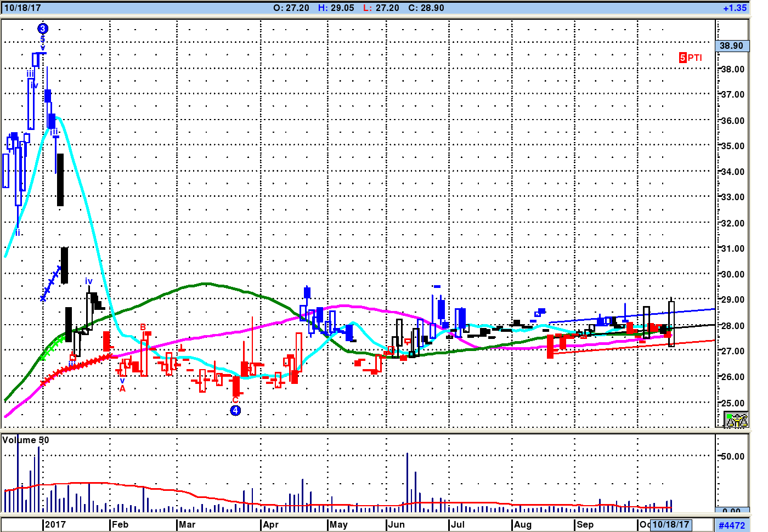This screenshot has width=768, height=532.
Task: Click the red wave A label
Action: click(122, 388)
